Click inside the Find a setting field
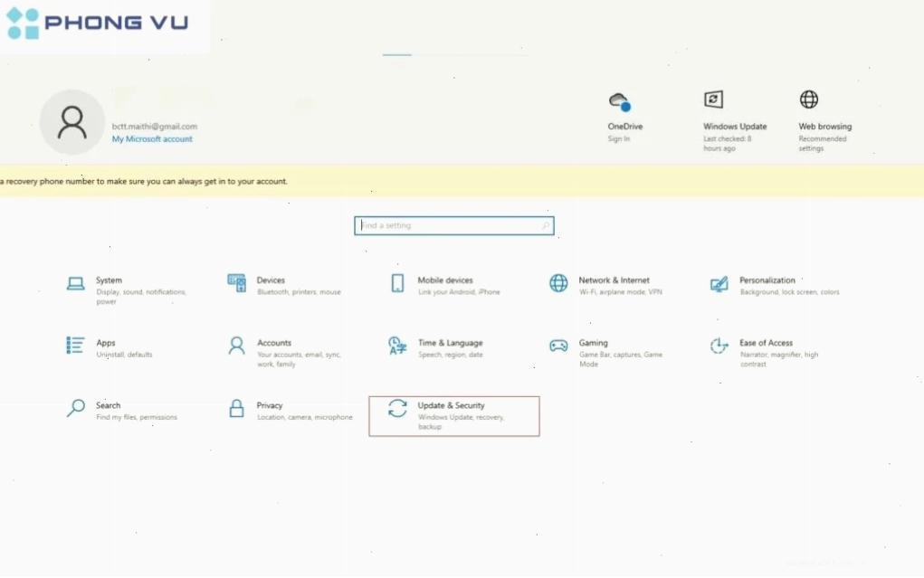Screen dimensions: 924x578 pyautogui.click(x=453, y=225)
